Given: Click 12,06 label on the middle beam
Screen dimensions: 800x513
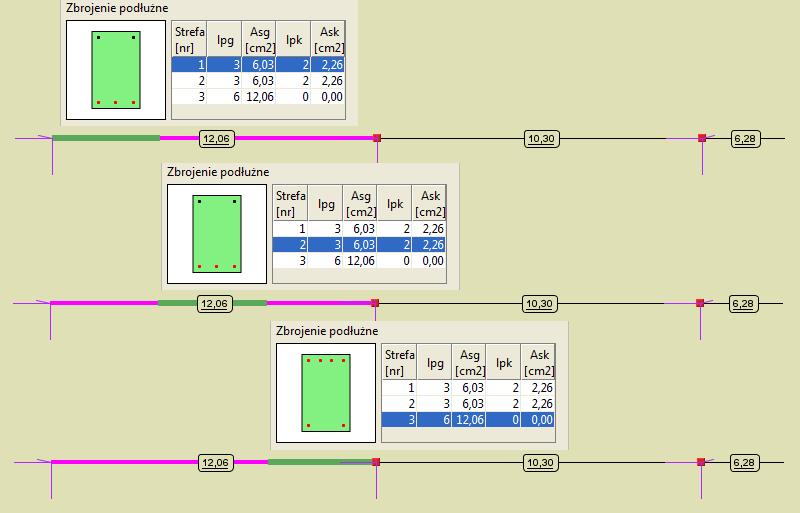Looking at the screenshot, I should [x=214, y=304].
